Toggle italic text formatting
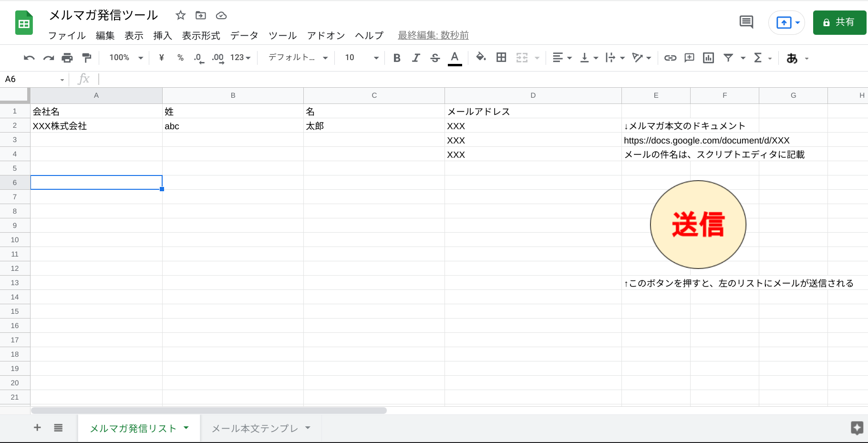This screenshot has width=868, height=443. (x=416, y=58)
